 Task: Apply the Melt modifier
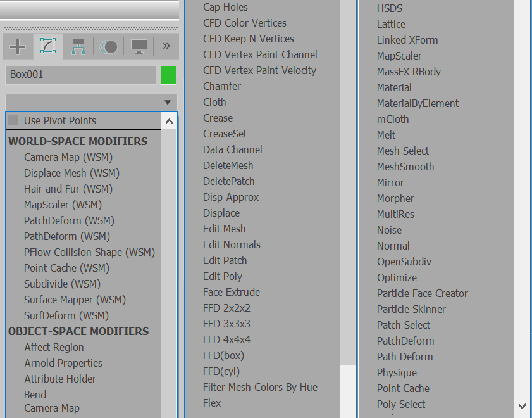click(x=386, y=135)
